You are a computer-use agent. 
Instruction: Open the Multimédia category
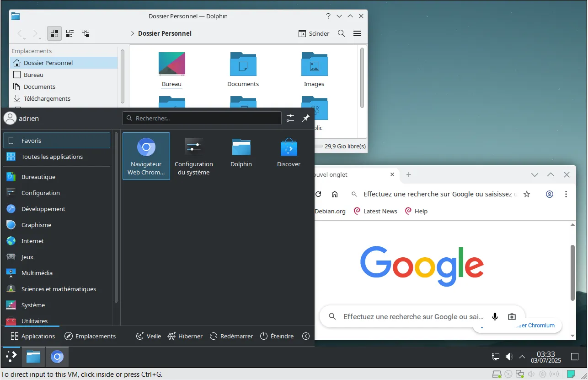[x=57, y=273]
